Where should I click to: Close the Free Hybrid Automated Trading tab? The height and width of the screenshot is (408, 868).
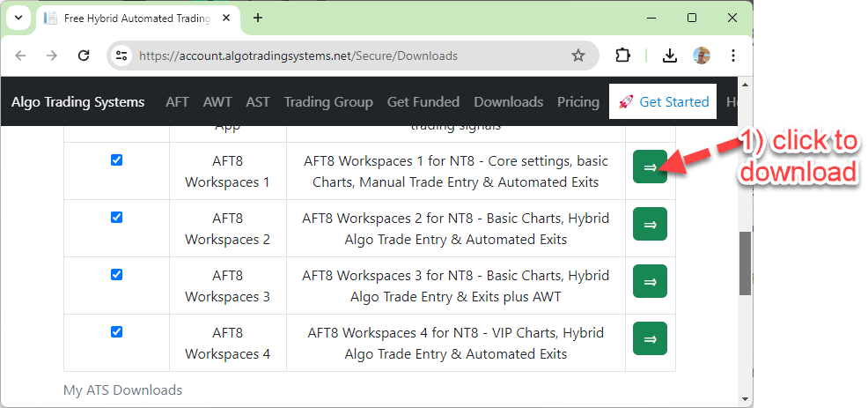[x=227, y=18]
